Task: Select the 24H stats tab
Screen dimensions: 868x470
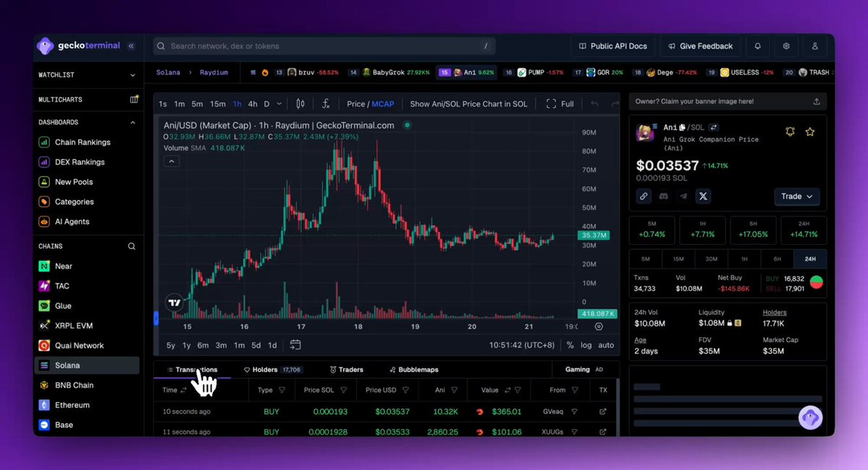Action: pos(810,259)
